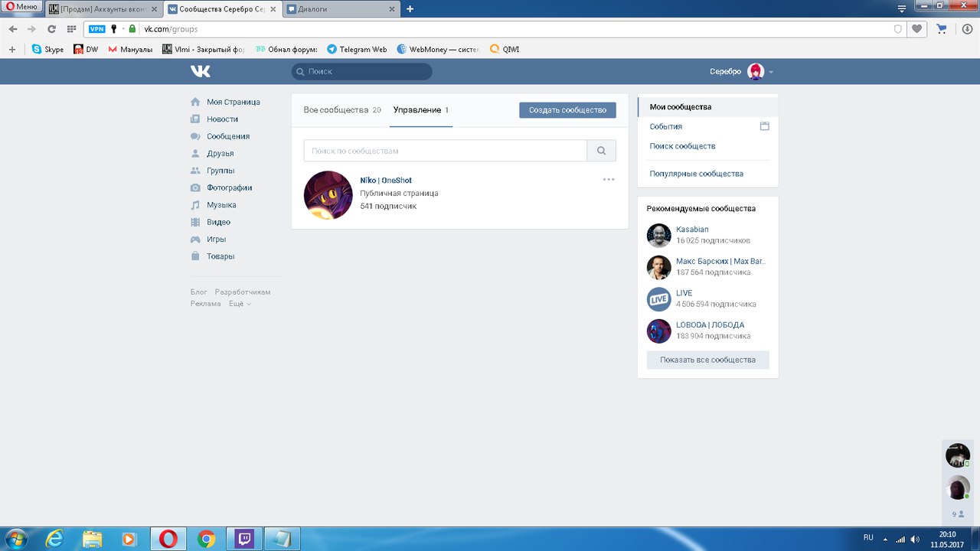The image size is (980, 551).
Task: Open Messages from left sidebar
Action: click(x=227, y=136)
